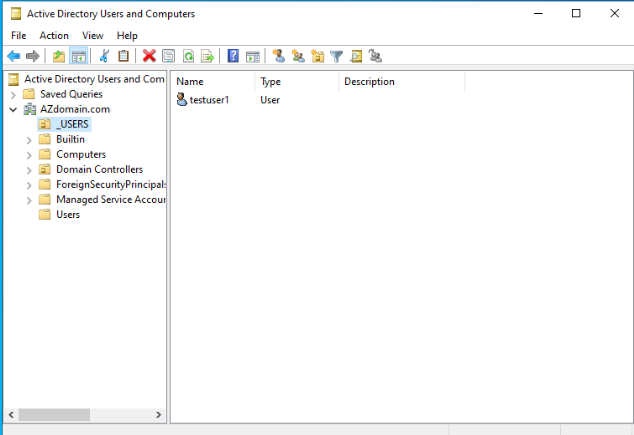Expand Managed Service Accounts node
The height and width of the screenshot is (435, 634).
point(29,200)
